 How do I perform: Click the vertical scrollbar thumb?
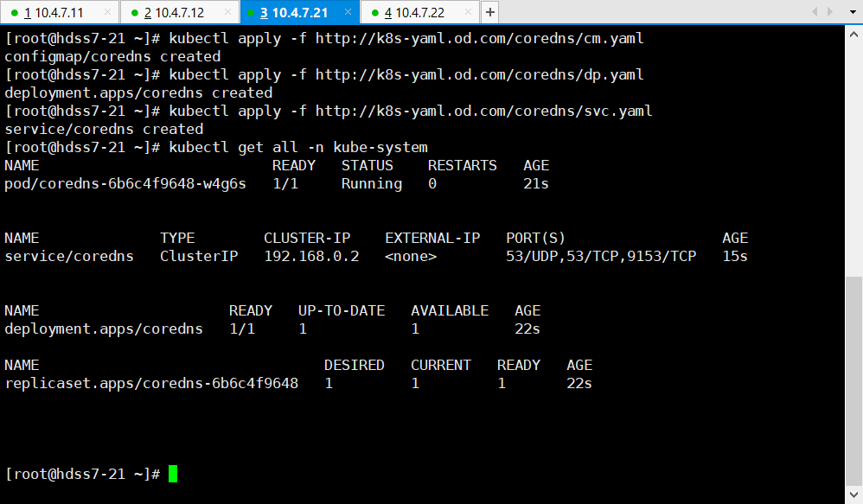[x=853, y=380]
